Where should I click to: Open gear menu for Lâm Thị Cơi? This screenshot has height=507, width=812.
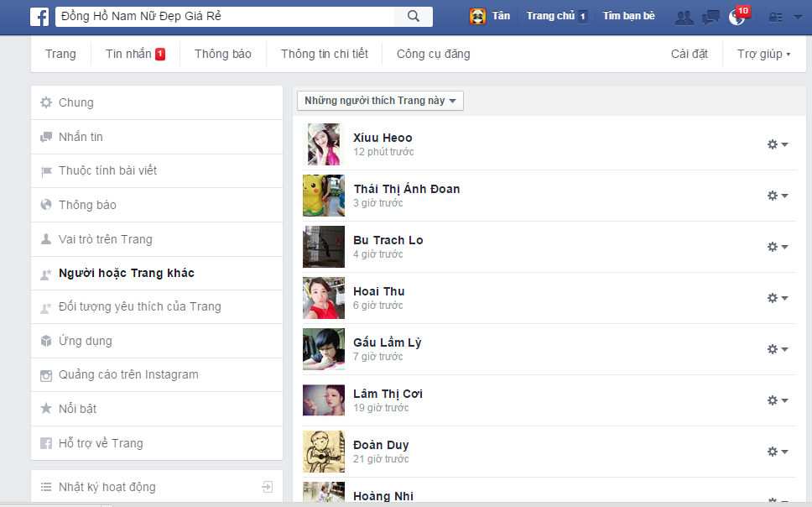pyautogui.click(x=778, y=400)
